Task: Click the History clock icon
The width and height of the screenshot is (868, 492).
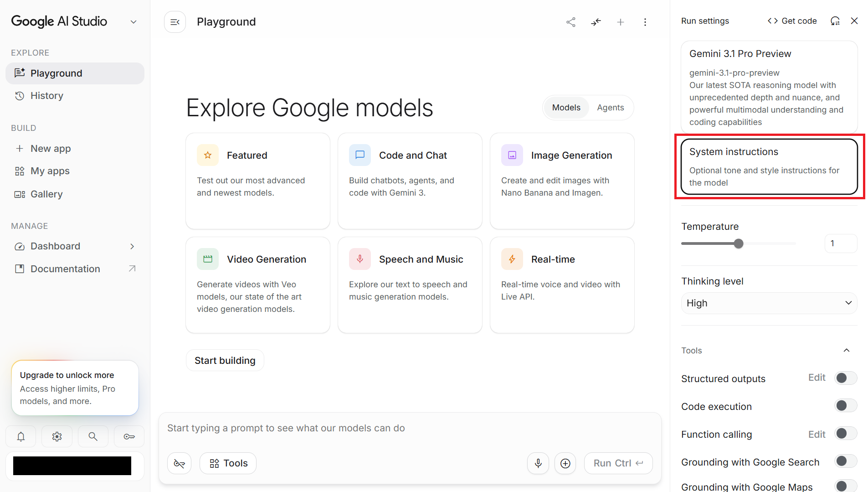Action: [20, 96]
